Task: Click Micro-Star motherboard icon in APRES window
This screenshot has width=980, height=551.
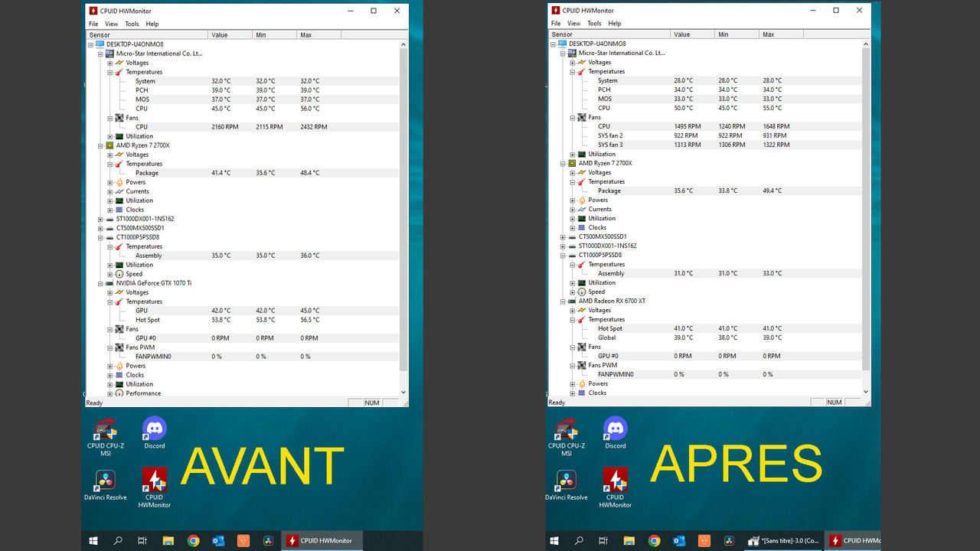Action: coord(573,53)
